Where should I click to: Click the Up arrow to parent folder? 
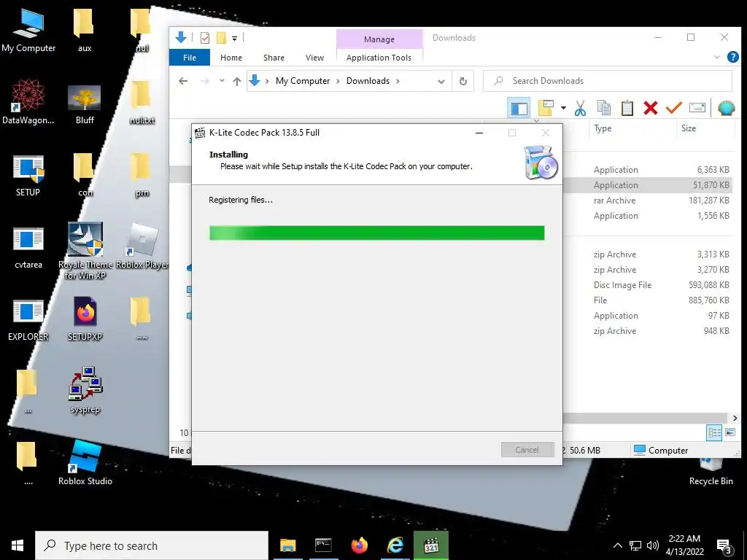tap(237, 81)
